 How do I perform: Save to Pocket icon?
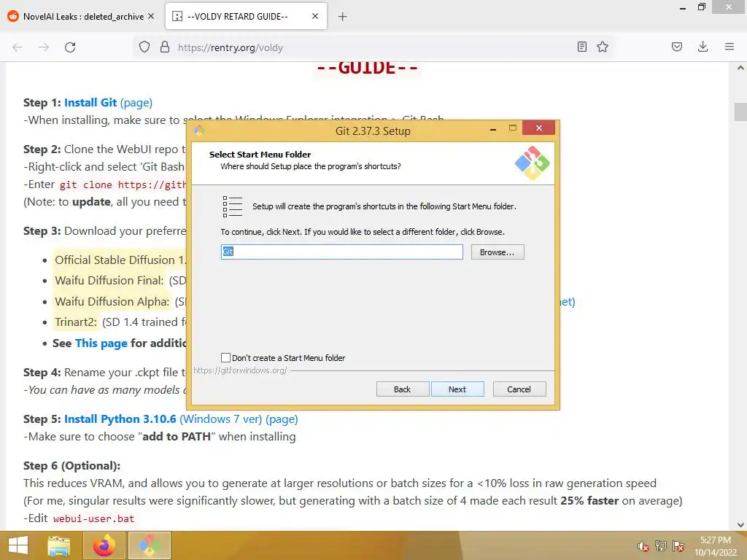[677, 47]
